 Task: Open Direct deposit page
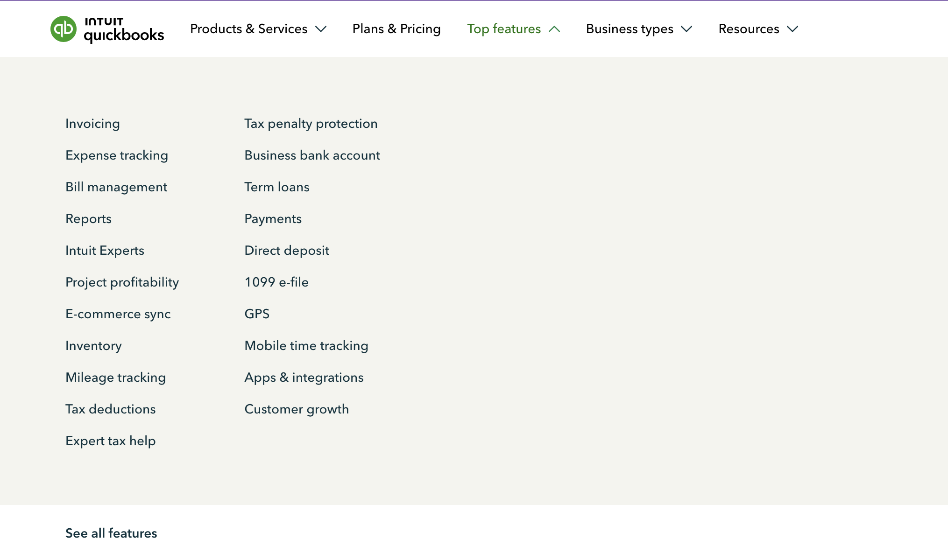(287, 251)
